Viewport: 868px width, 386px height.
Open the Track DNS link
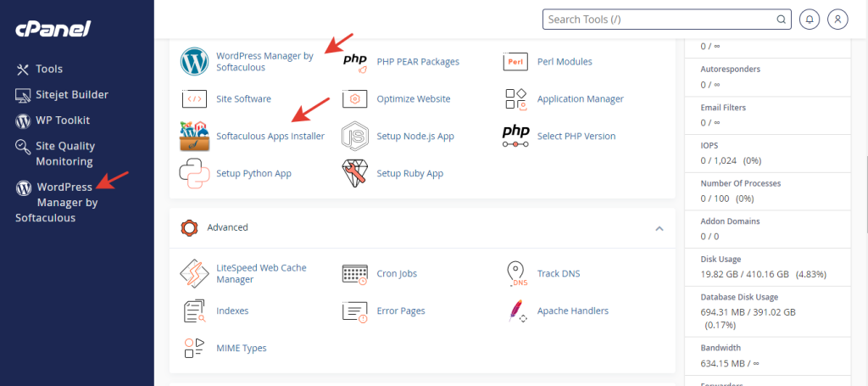click(559, 273)
